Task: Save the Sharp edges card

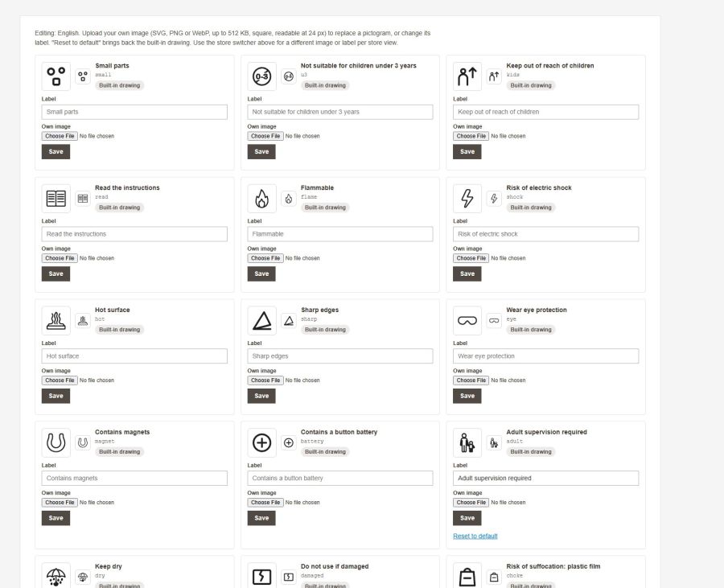Action: tap(261, 396)
